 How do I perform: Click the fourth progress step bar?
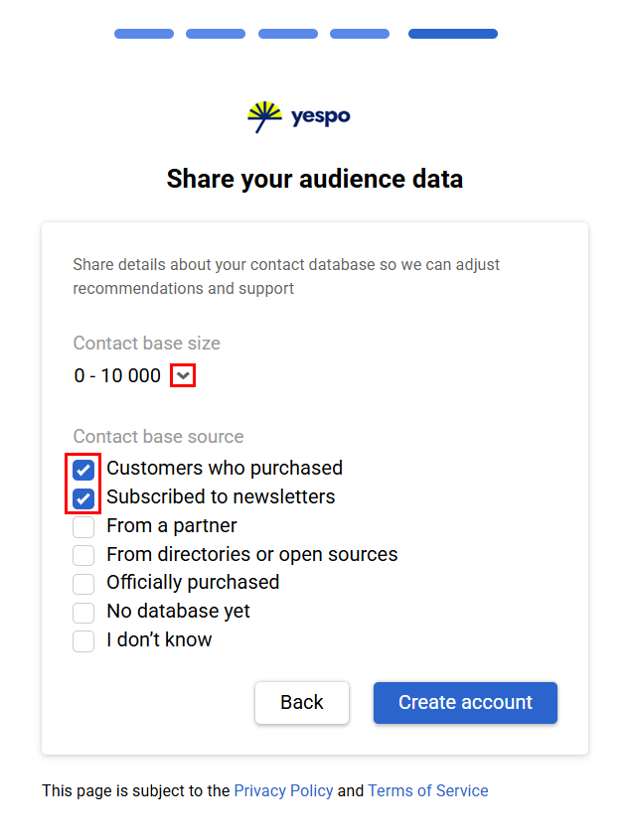(x=360, y=34)
